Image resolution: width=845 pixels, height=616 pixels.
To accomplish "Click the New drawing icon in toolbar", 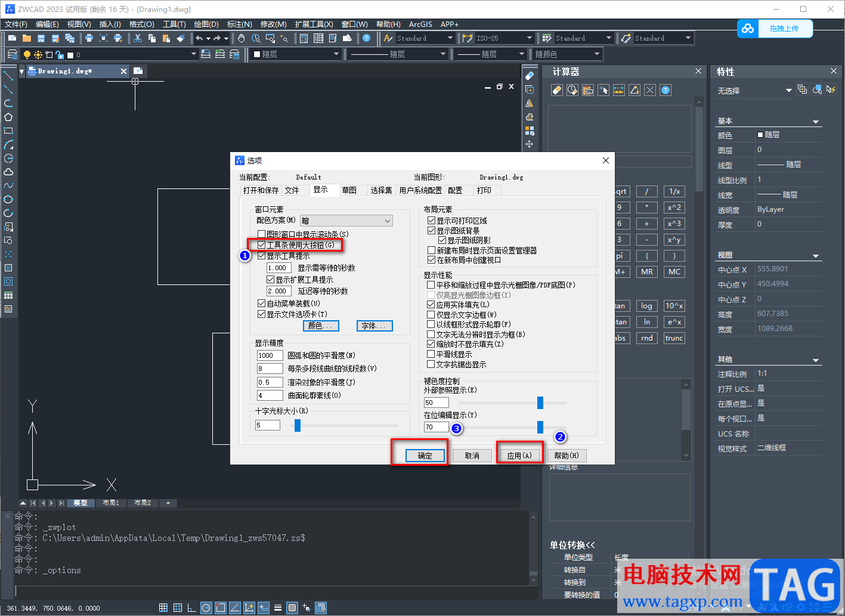I will 13,38.
